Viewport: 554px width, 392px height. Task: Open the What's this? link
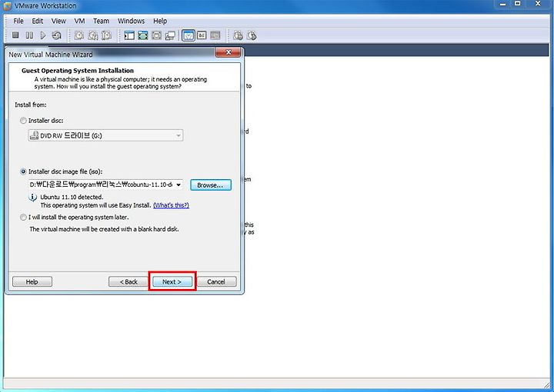171,205
